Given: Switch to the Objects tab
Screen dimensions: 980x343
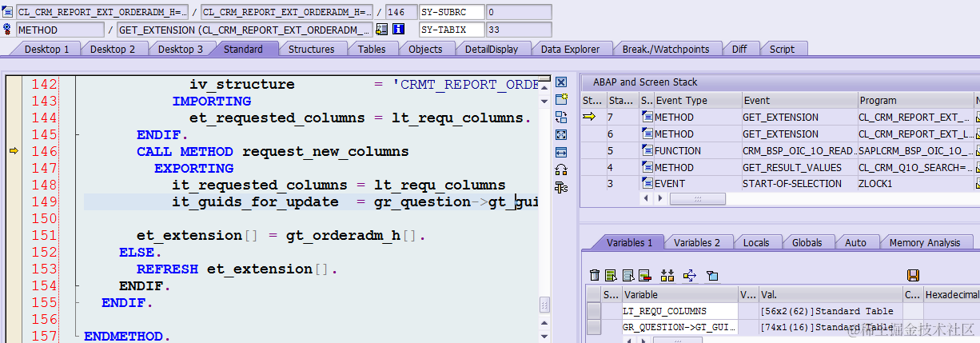Looking at the screenshot, I should click(425, 49).
